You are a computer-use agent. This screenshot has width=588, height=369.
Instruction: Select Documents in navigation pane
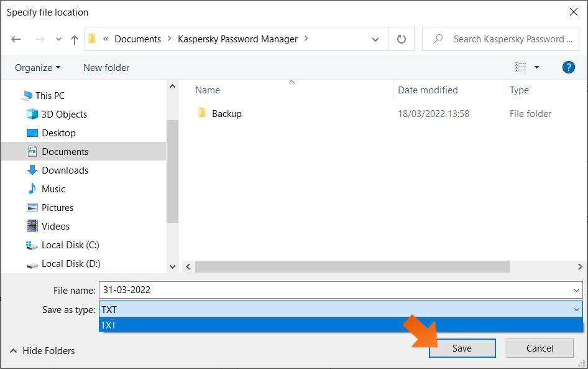[84, 151]
